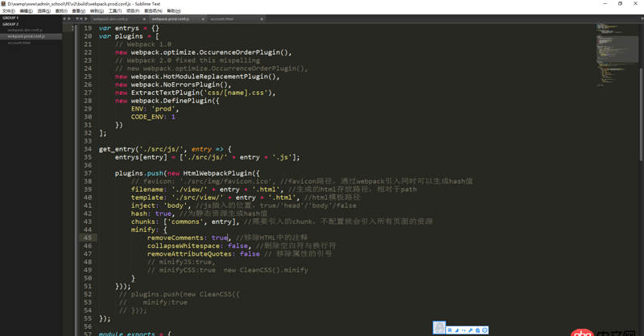Close the Sublime Text window
This screenshot has height=336, width=644.
(635, 4)
